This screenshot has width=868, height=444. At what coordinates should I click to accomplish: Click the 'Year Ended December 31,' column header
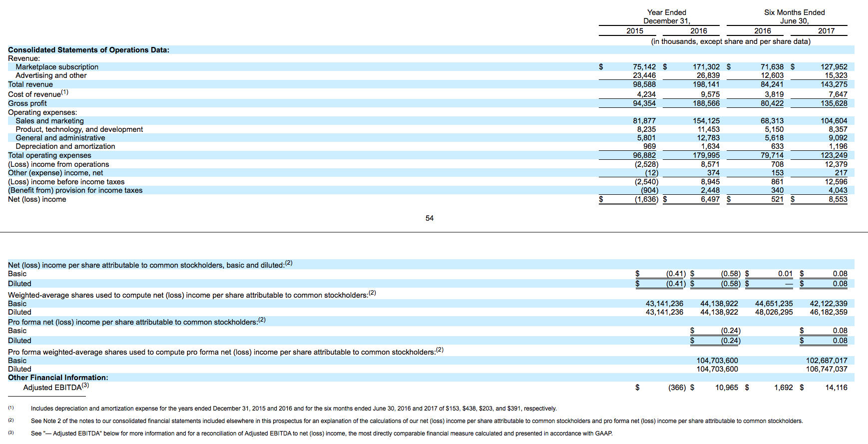(x=667, y=16)
